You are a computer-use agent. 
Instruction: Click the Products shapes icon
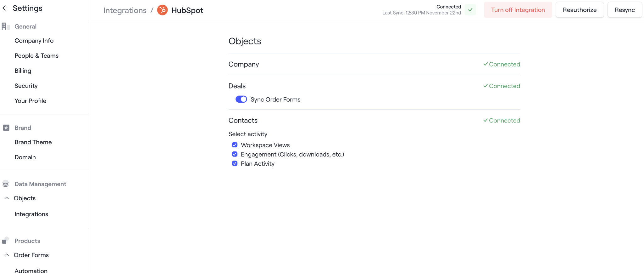(x=5, y=241)
